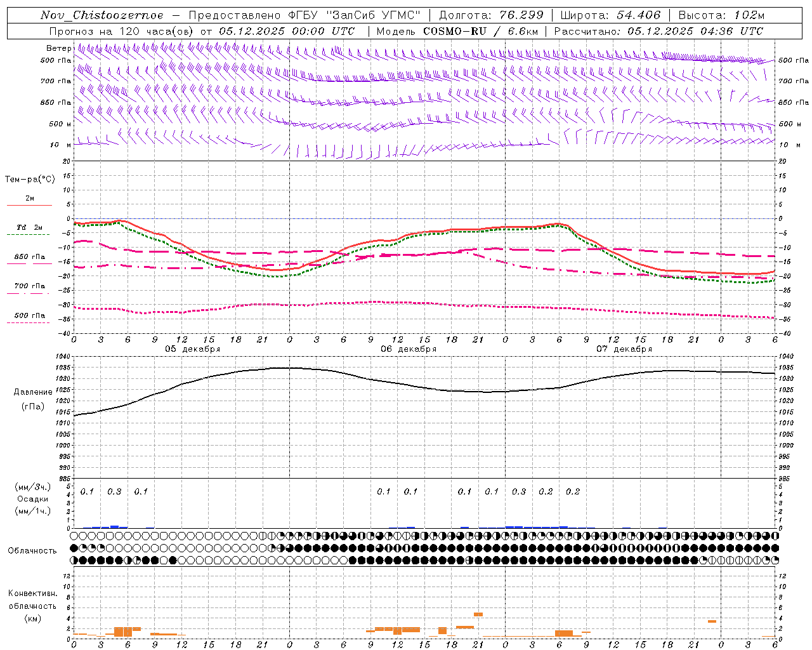Click the Облачность cloudiness label
Image resolution: width=812 pixels, height=650 pixels.
(x=32, y=550)
